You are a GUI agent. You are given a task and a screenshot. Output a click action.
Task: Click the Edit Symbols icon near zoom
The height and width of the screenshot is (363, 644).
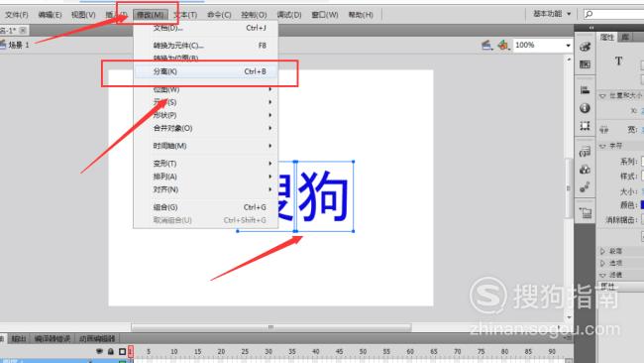pyautogui.click(x=503, y=46)
